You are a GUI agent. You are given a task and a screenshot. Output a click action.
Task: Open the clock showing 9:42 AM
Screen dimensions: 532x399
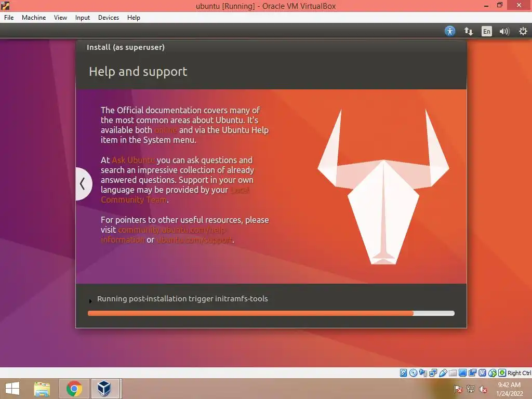(509, 389)
